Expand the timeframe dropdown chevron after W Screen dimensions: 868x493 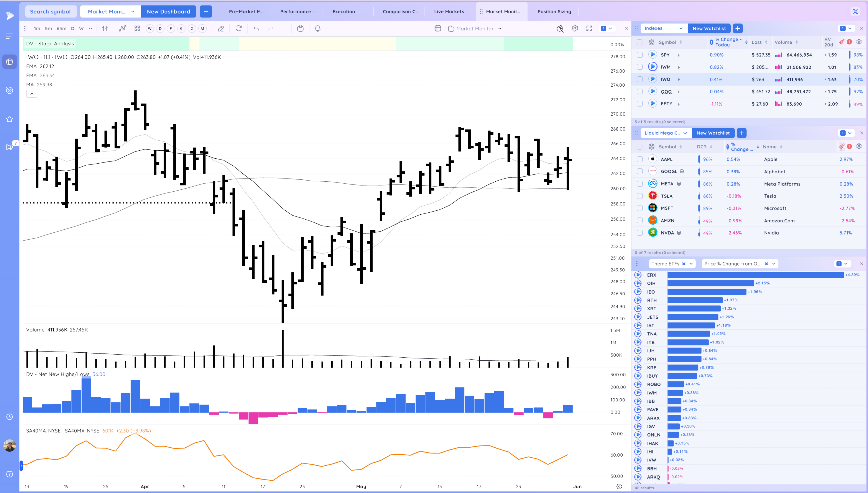(x=90, y=28)
